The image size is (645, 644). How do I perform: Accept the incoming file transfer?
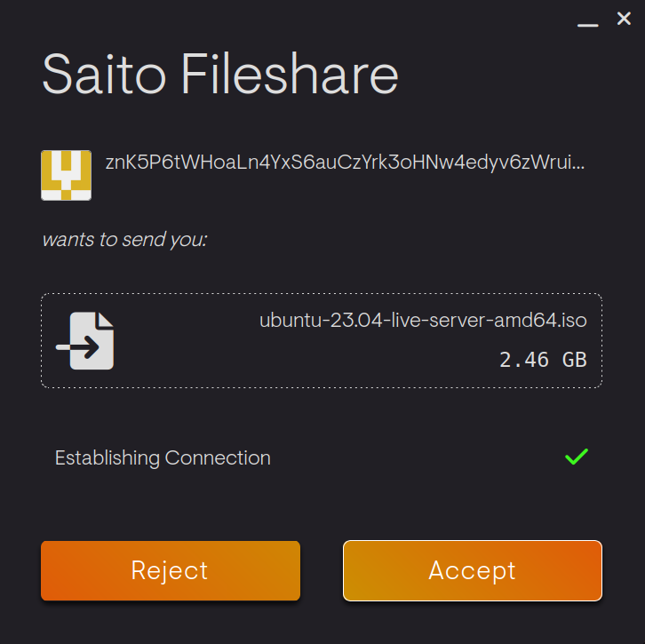point(473,570)
